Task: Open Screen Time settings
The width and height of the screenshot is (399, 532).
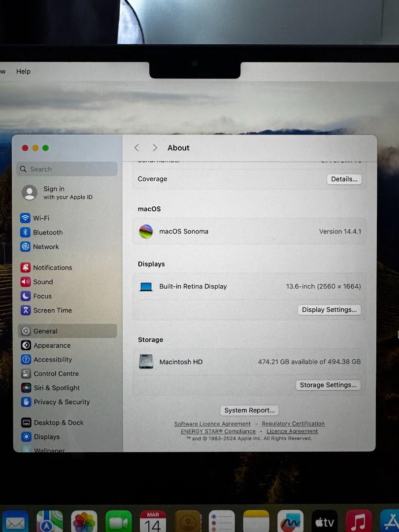Action: point(46,310)
